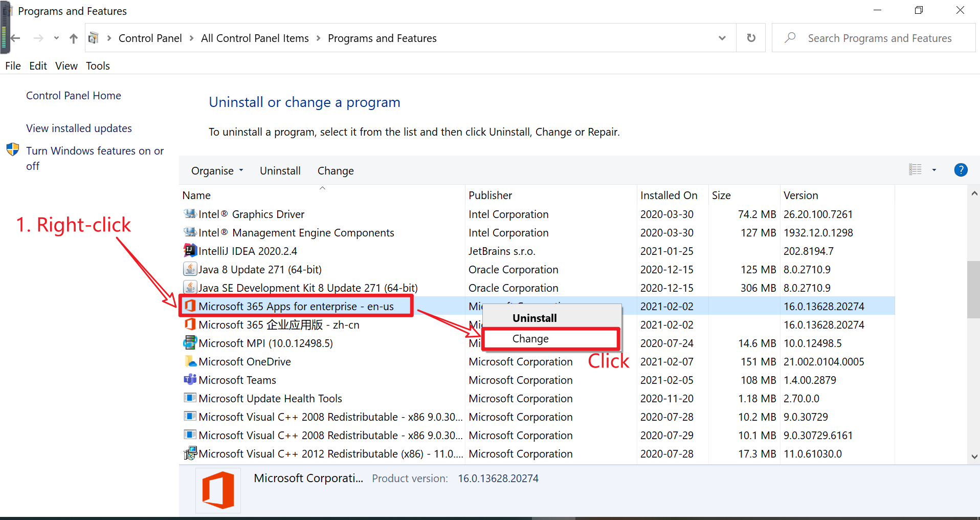Select the IntelliJ IDEA 2020.2.4 icon
The image size is (980, 520).
[190, 250]
